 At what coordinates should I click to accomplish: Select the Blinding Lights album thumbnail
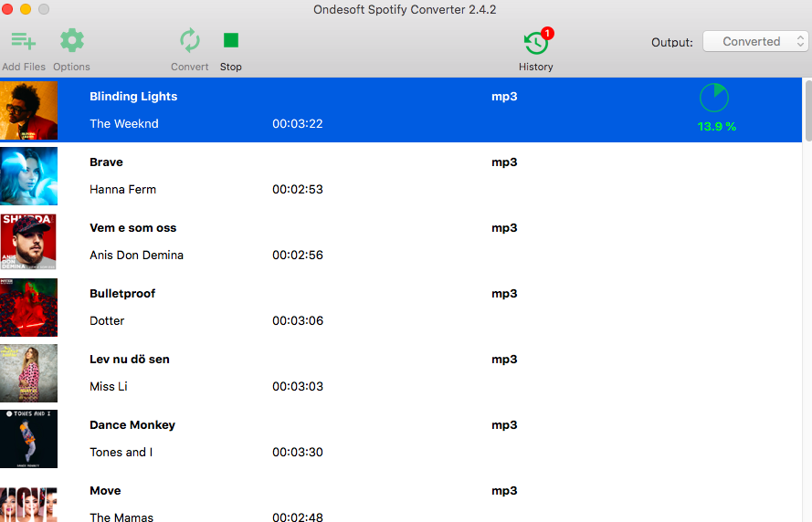tap(29, 110)
